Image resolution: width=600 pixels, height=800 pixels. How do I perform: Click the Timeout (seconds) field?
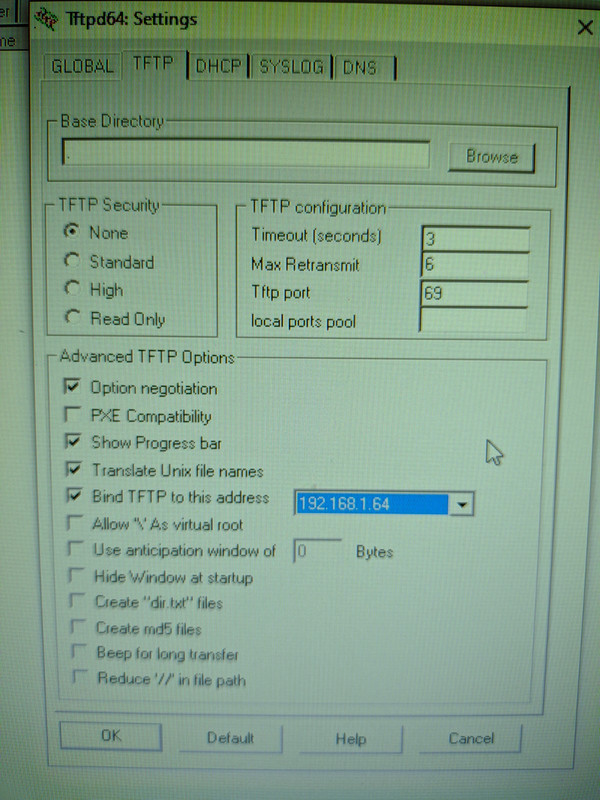[x=476, y=238]
